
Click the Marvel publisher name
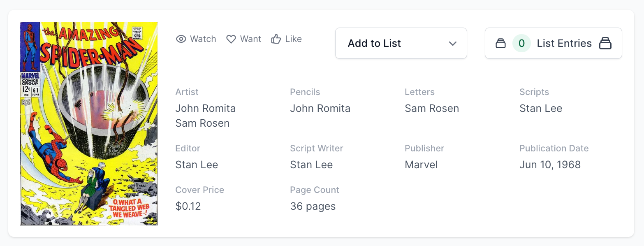coord(421,165)
